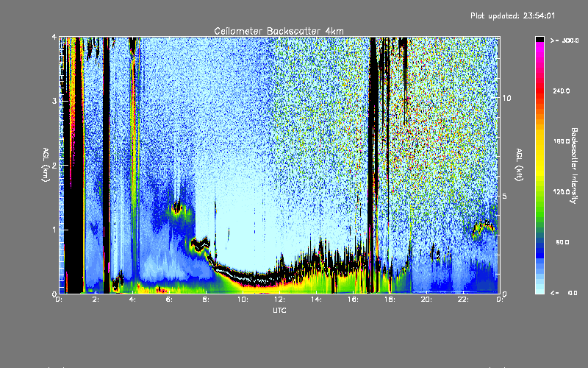Image resolution: width=588 pixels, height=368 pixels.
Task: Select the "UTC" x-axis label
Action: tap(279, 310)
